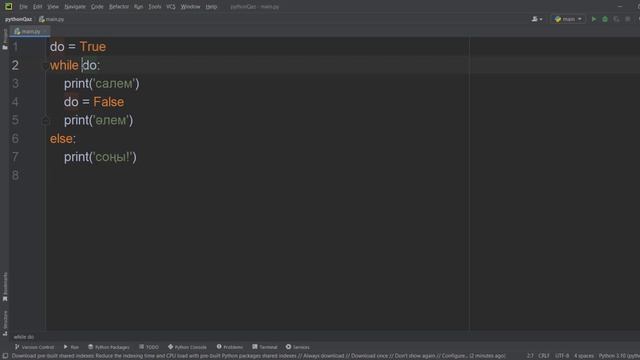Open the Python Packages tool window
Image resolution: width=640 pixels, height=360 pixels.
coord(109,347)
